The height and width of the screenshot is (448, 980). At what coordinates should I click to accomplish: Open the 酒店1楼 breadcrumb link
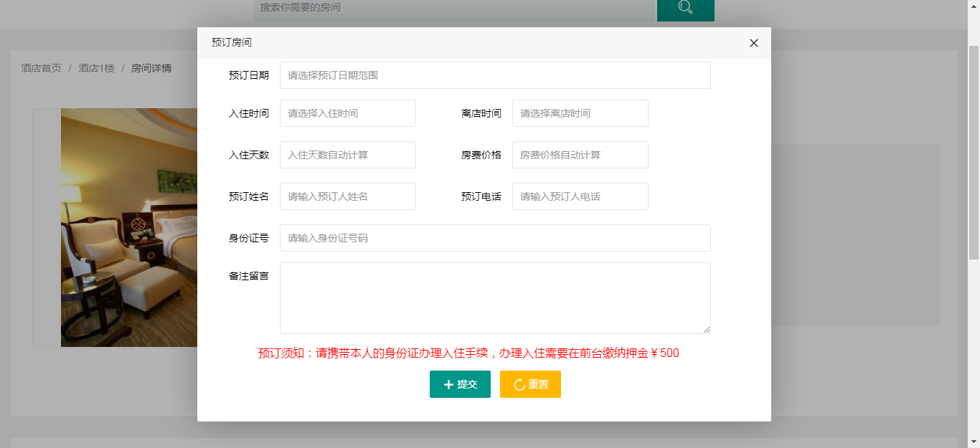(x=96, y=68)
